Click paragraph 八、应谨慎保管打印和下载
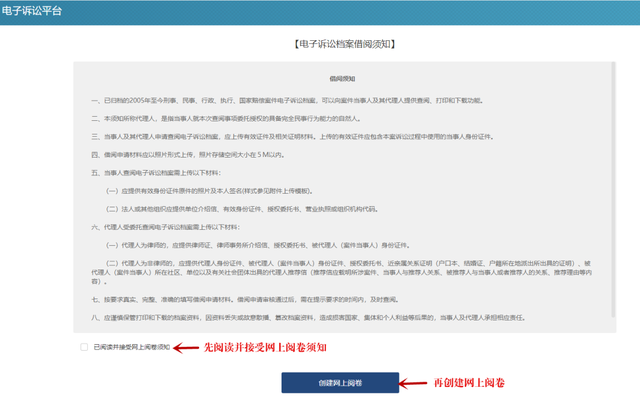This screenshot has height=404, width=640. [308, 317]
